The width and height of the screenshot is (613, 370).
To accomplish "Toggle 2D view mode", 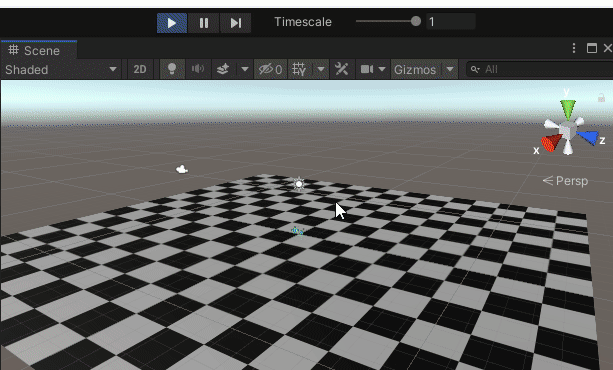I will 140,70.
